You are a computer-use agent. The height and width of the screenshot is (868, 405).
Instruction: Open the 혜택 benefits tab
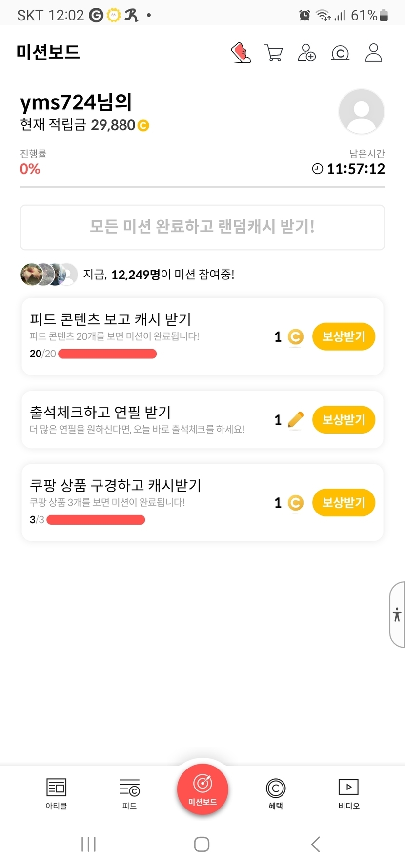(276, 793)
